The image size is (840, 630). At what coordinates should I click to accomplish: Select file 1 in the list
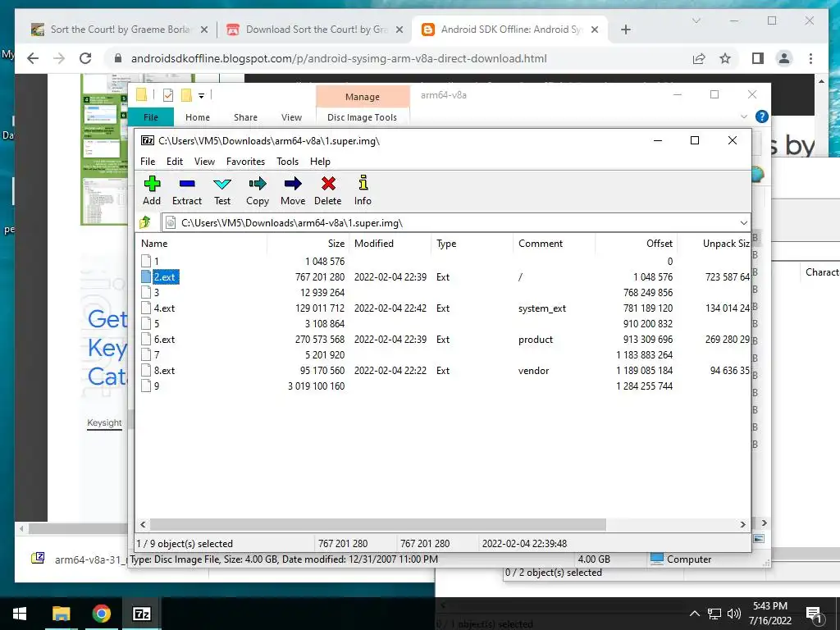point(157,262)
